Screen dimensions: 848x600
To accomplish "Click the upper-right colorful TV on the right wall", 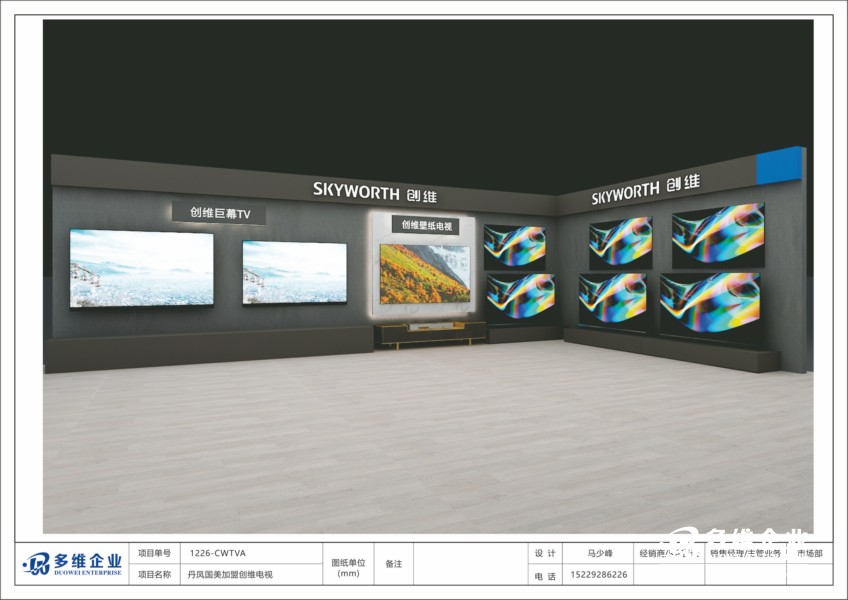I will point(718,234).
